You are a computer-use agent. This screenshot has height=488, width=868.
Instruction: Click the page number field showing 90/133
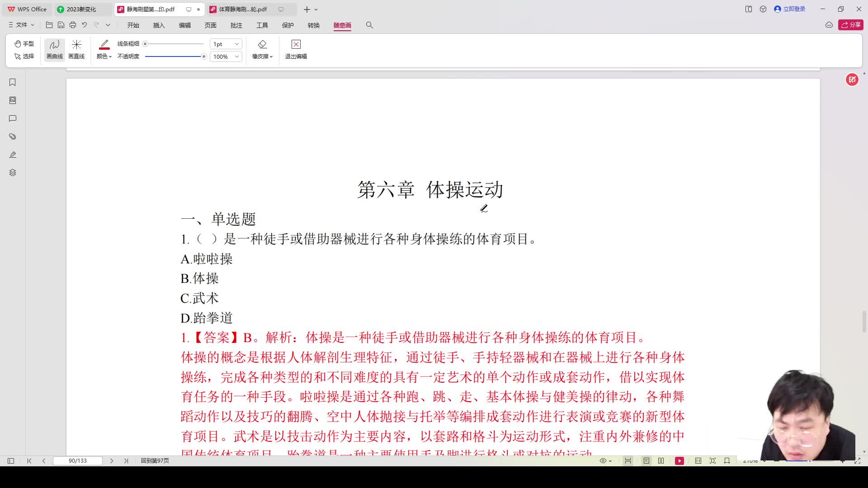coord(77,460)
